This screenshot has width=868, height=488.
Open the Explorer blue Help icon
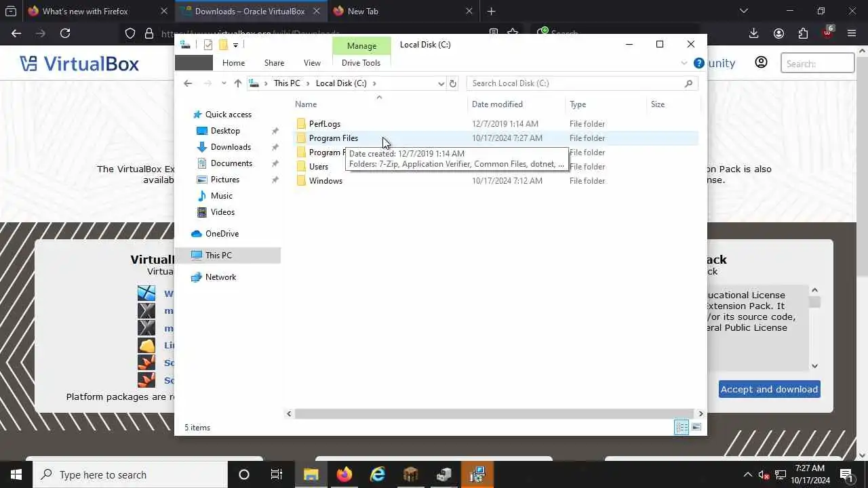point(698,63)
